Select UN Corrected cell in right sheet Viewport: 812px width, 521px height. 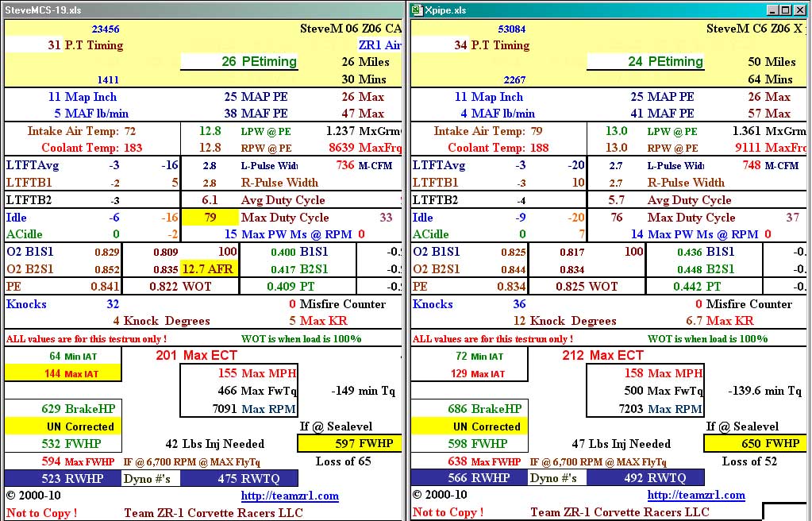pos(470,426)
